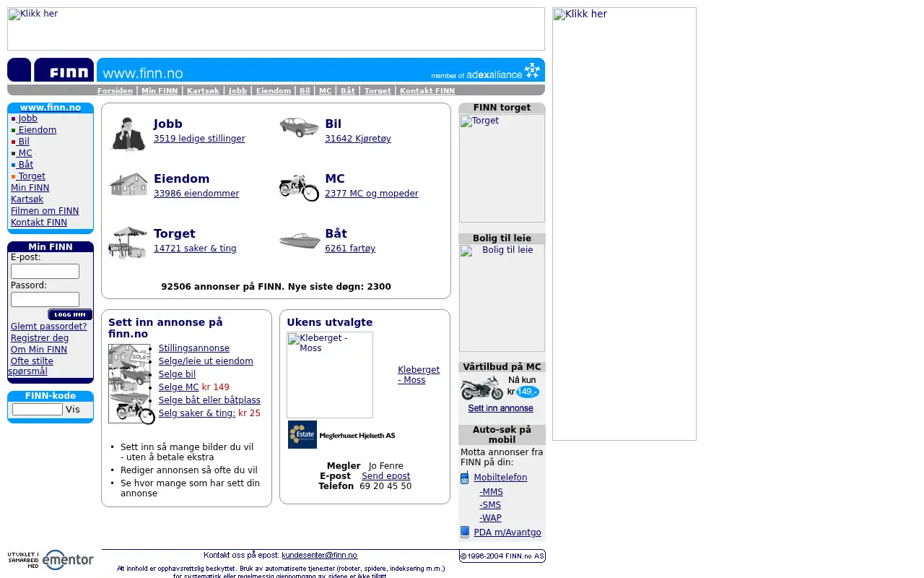Screen dimensions: 924x578
Task: Click the Bil car icon
Action: click(299, 127)
